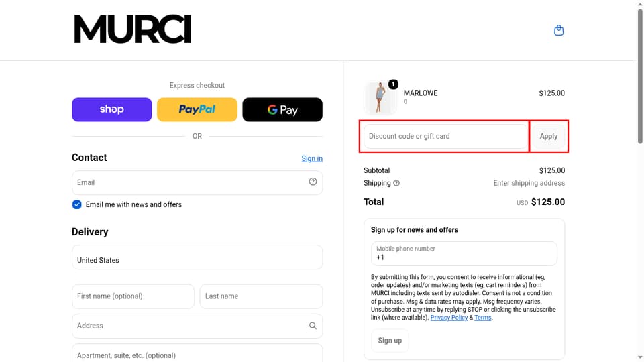Focus the Mobile phone number field
Viewport: 644px width, 362px height.
point(464,253)
